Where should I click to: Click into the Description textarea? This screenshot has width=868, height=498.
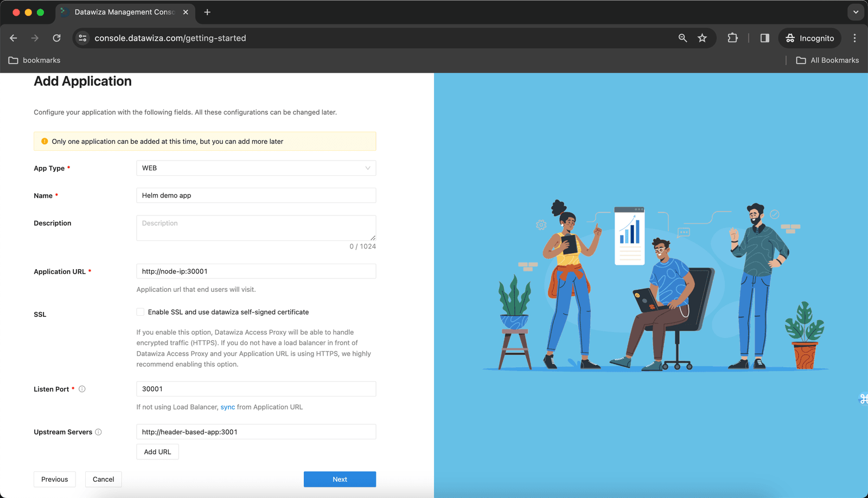(256, 228)
